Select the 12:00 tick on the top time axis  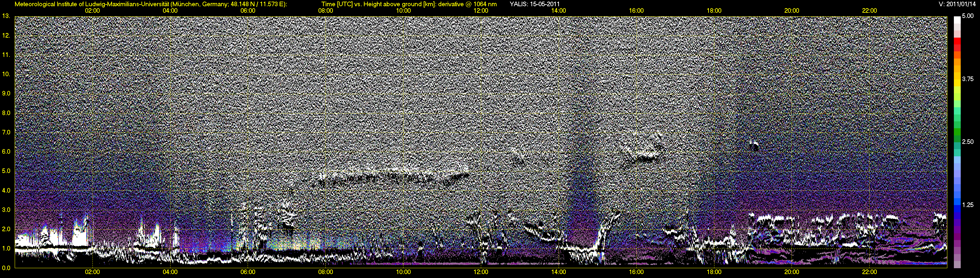(481, 11)
